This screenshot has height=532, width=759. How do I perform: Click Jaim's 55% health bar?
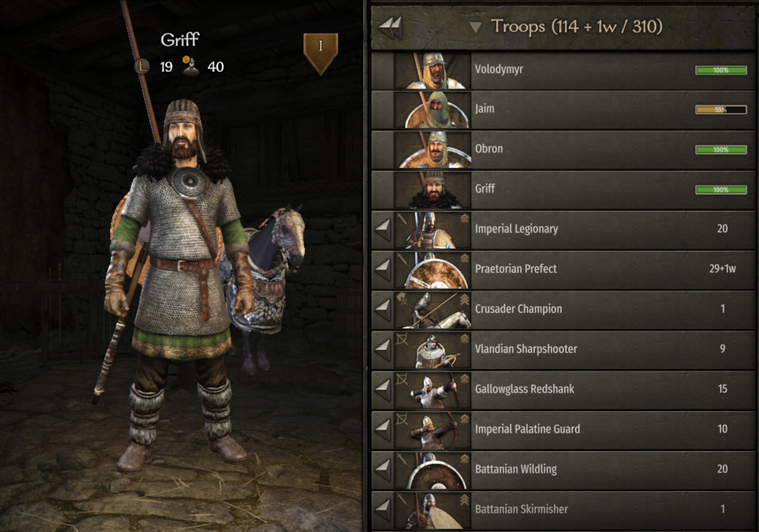[721, 109]
